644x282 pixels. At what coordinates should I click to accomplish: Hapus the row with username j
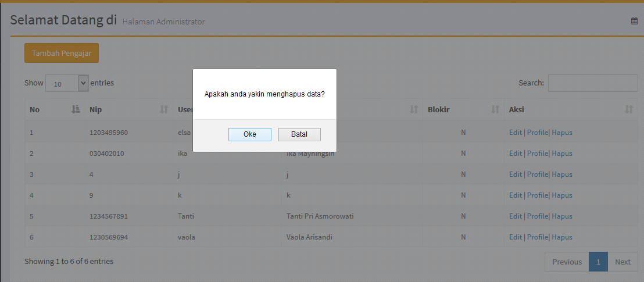(x=562, y=174)
